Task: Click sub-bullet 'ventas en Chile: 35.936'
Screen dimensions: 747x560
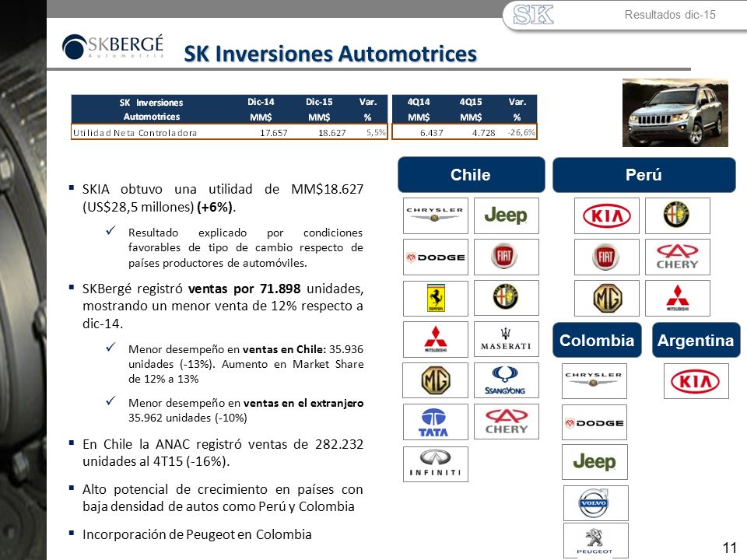Action: tap(246, 364)
